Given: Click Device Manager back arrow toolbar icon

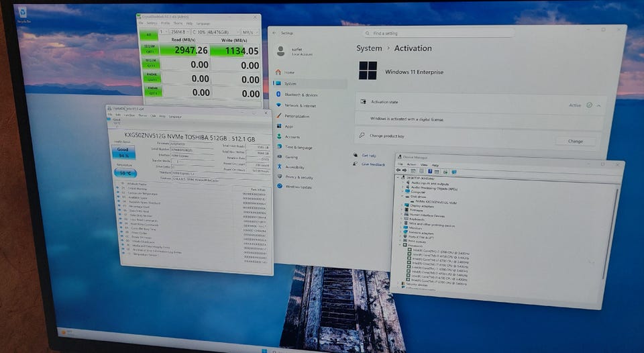Looking at the screenshot, I should coord(398,170).
